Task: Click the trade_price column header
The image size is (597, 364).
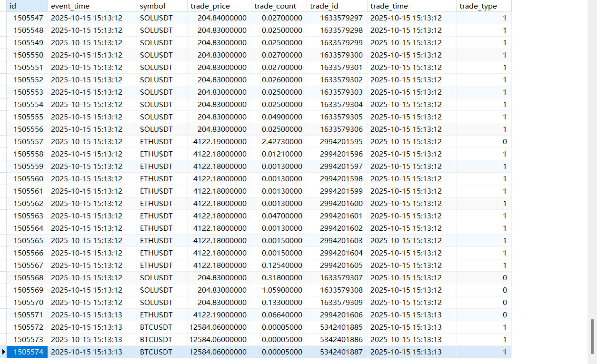Action: (x=219, y=6)
